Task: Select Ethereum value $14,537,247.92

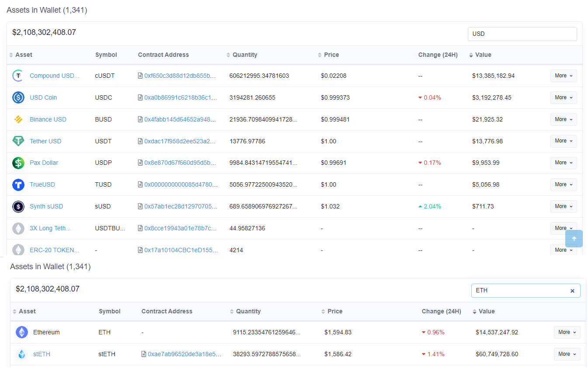Action: point(497,332)
